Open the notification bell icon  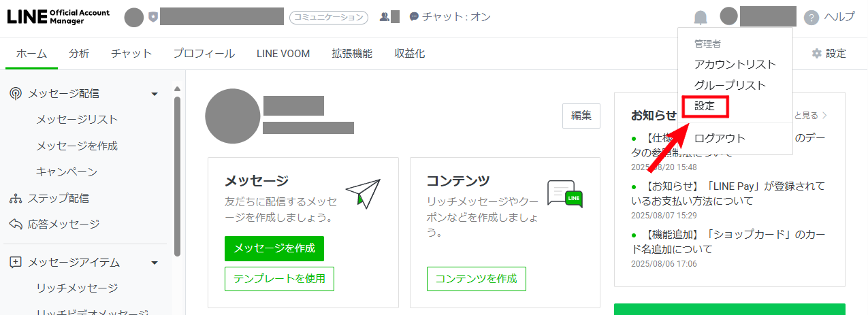click(701, 18)
